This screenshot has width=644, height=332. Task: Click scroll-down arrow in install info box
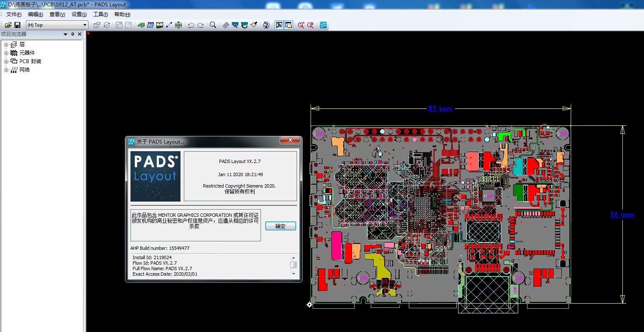[293, 274]
